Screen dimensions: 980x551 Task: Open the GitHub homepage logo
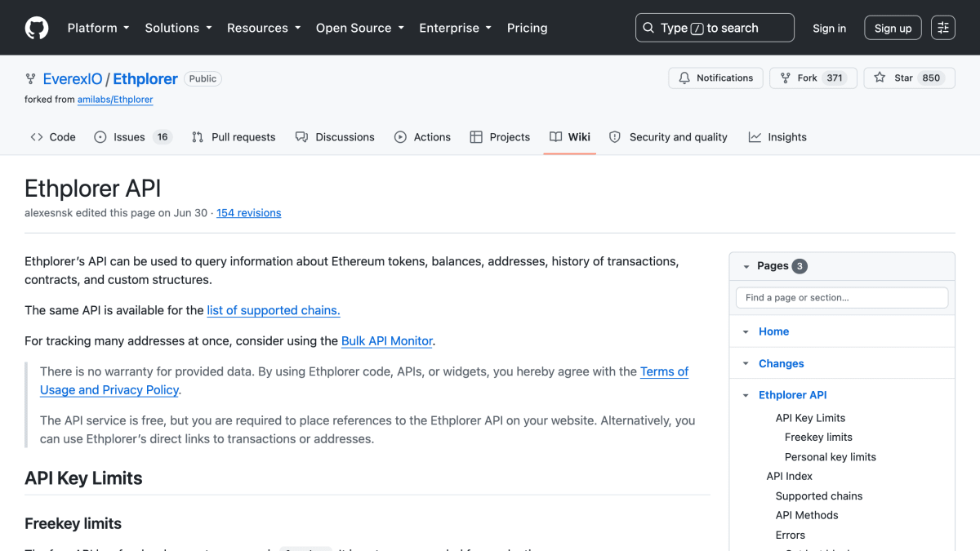pyautogui.click(x=37, y=28)
